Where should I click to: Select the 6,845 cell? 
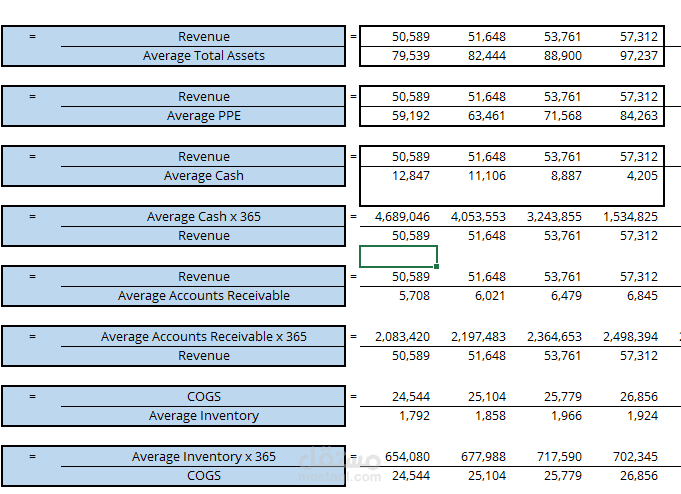(642, 295)
